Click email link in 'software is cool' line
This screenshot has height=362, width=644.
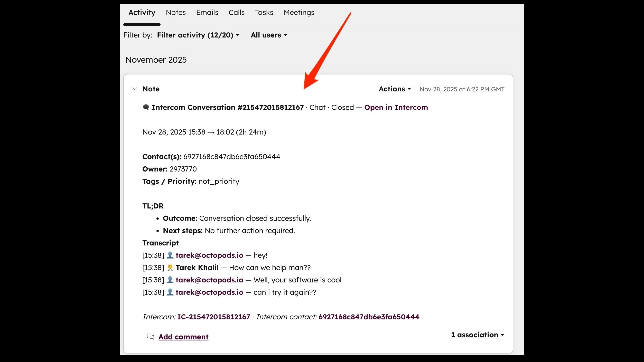tap(209, 280)
